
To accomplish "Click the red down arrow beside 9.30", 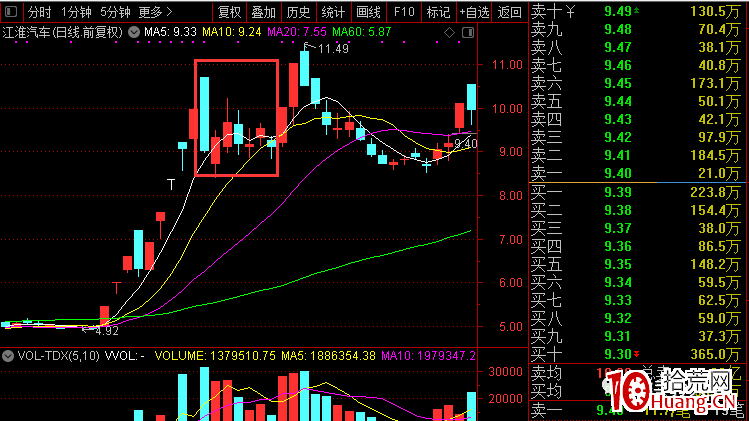I will coord(636,354).
